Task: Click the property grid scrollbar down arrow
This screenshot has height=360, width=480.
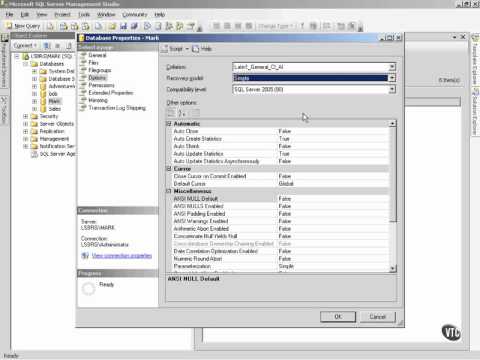Action: point(393,268)
